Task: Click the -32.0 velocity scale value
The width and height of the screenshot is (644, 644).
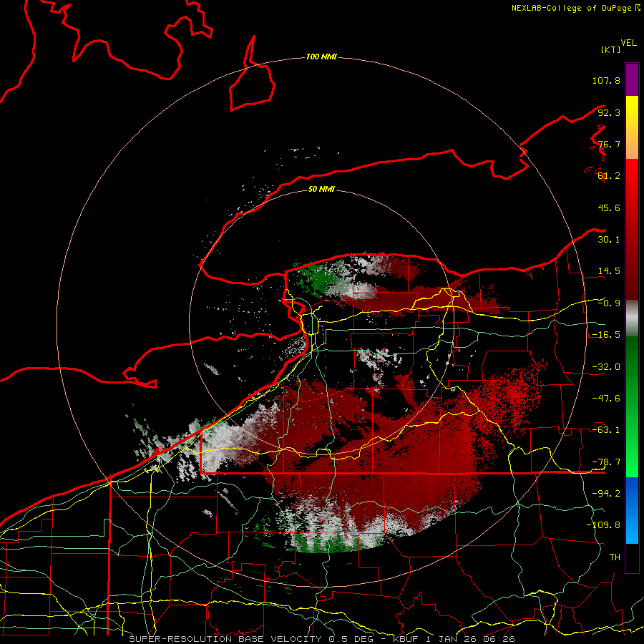Action: click(606, 367)
